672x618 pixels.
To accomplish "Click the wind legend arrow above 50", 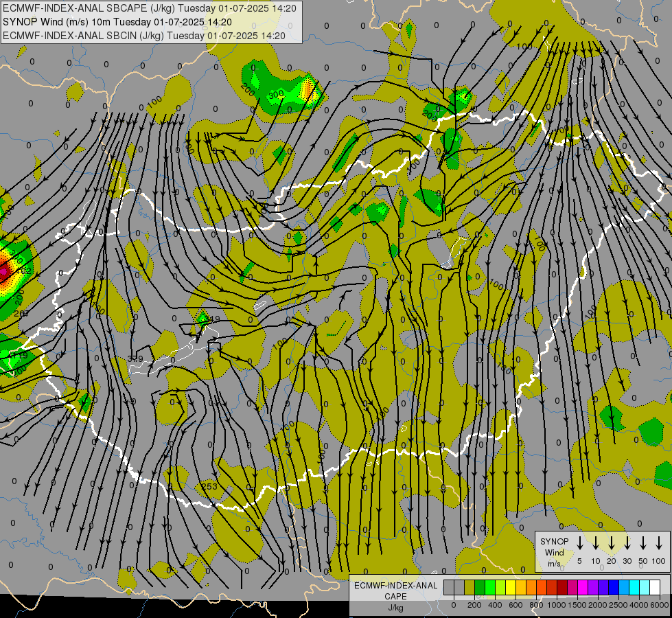I will tap(643, 542).
